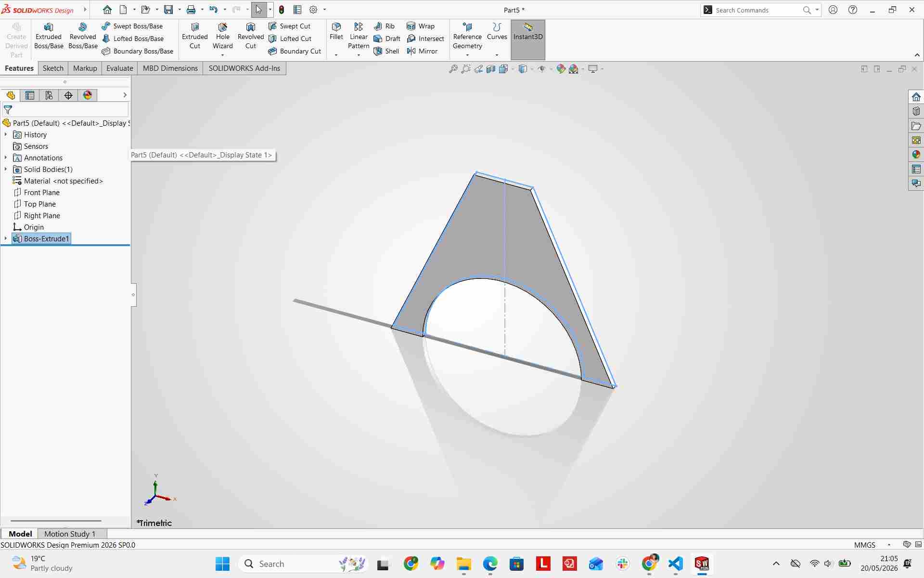The image size is (924, 578).
Task: Select the Swept Cut tool
Action: click(290, 26)
